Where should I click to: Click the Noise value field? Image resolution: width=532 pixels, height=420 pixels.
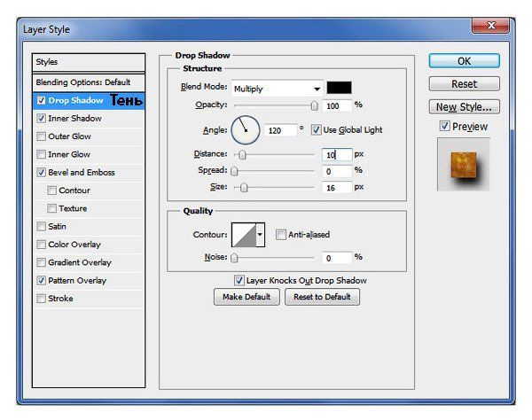pos(337,258)
